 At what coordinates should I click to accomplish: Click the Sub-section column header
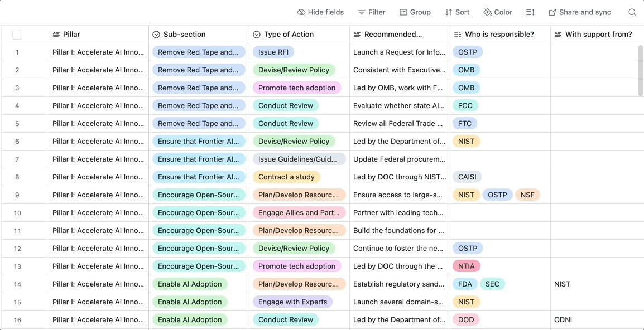click(199, 35)
